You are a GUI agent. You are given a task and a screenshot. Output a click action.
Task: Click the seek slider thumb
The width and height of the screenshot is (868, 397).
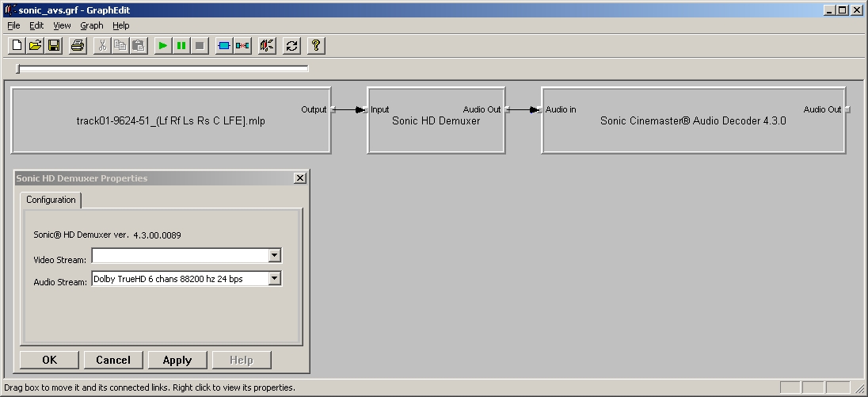(x=18, y=69)
